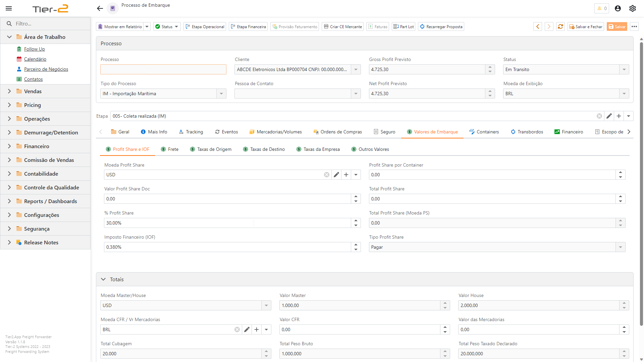
Task: Increase Valor Master with the stepper
Action: click(445, 303)
